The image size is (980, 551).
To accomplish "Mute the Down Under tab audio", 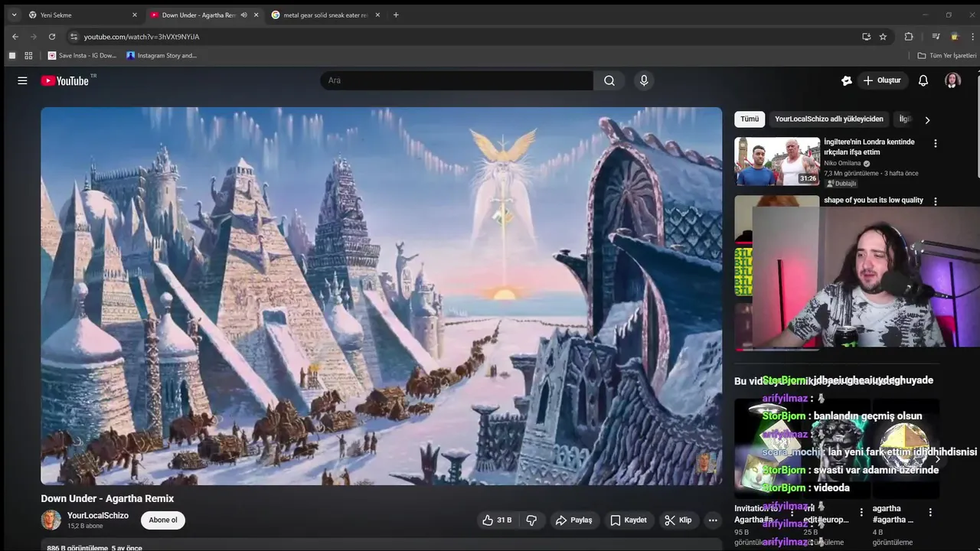I will [243, 15].
